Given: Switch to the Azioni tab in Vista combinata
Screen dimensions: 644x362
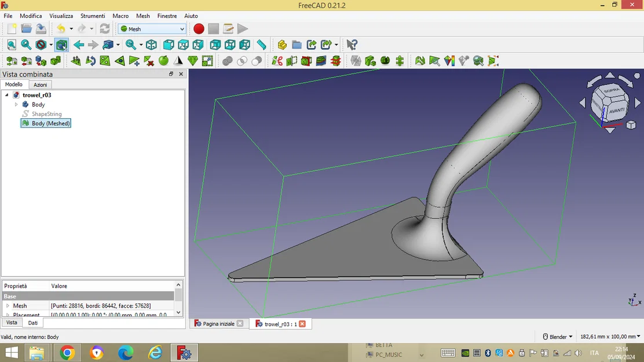Looking at the screenshot, I should (x=40, y=85).
